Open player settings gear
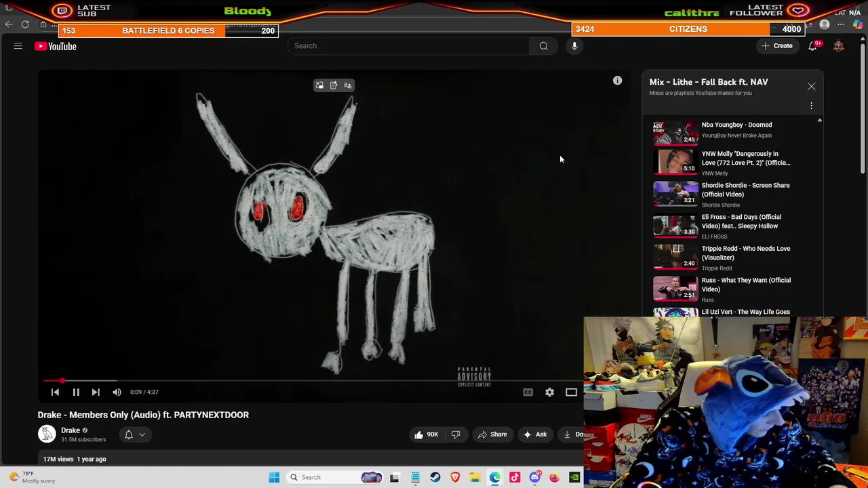This screenshot has width=868, height=488. [x=549, y=392]
